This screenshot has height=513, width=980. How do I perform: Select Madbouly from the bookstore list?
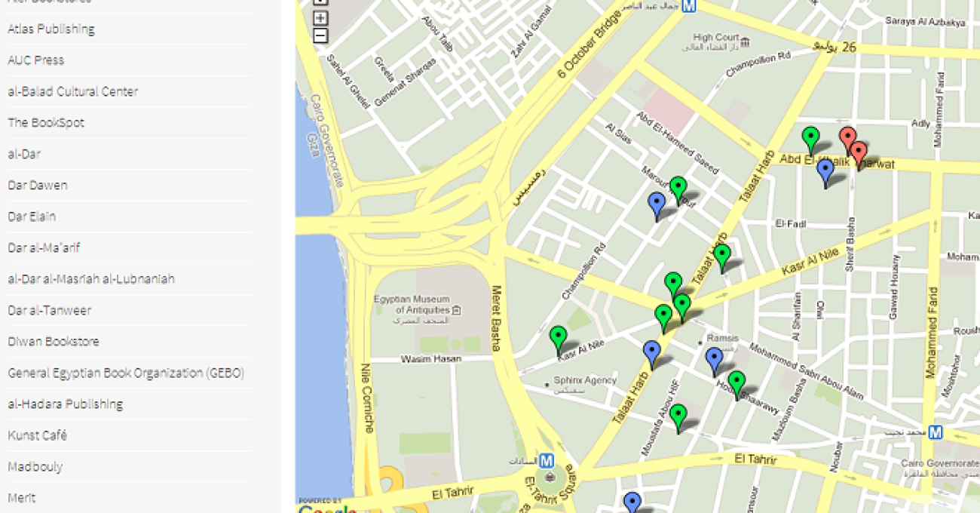point(35,467)
